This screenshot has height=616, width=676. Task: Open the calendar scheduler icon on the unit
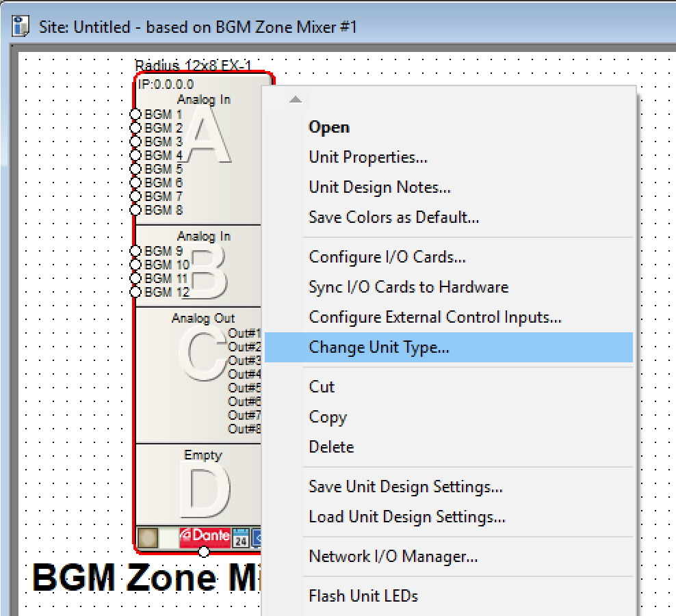(241, 537)
